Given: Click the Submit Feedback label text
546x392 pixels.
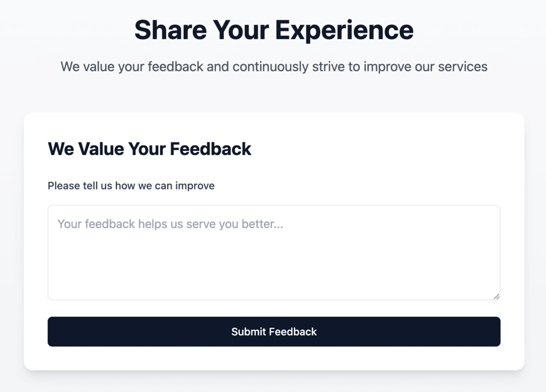Looking at the screenshot, I should click(x=274, y=331).
